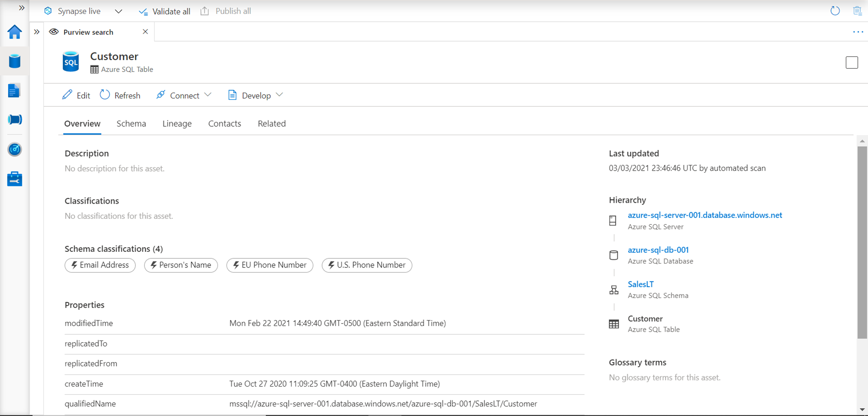This screenshot has width=868, height=416.
Task: Click the modifiedTime value text
Action: 338,324
